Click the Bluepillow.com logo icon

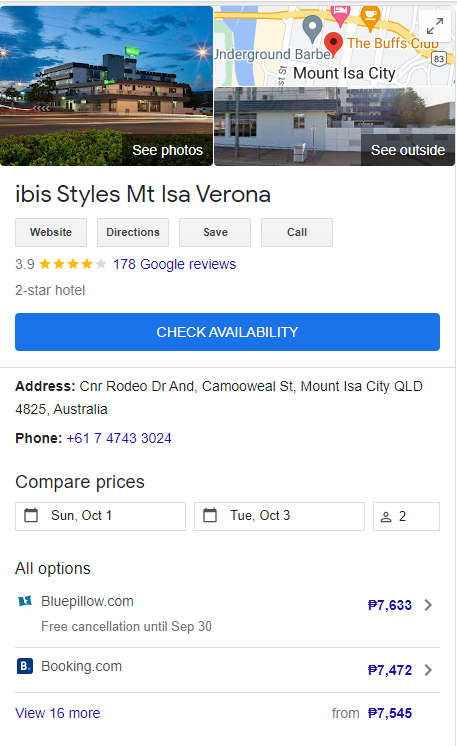point(25,601)
